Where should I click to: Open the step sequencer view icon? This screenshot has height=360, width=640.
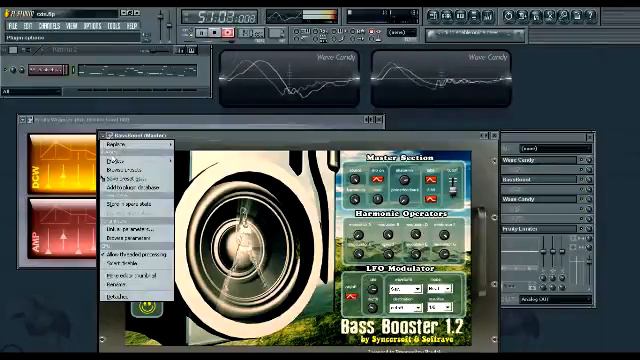coord(447,16)
